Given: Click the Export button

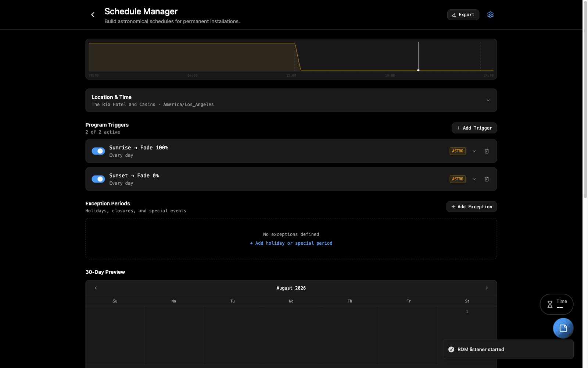Looking at the screenshot, I should (x=463, y=15).
